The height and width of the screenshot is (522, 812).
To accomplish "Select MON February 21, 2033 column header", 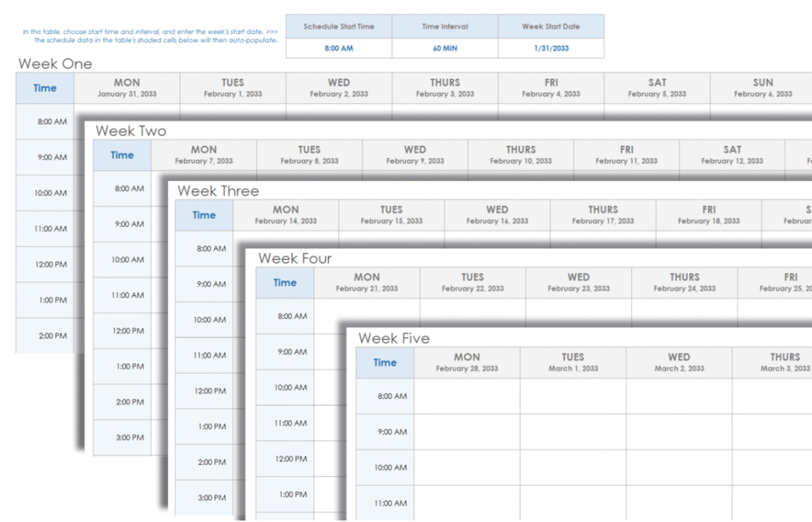I will [366, 282].
